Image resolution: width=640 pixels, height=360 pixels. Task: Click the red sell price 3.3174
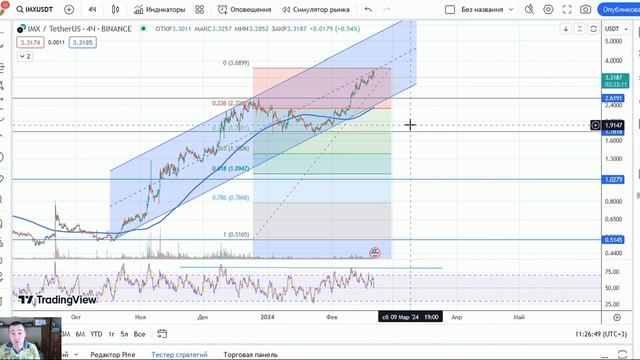pyautogui.click(x=30, y=42)
